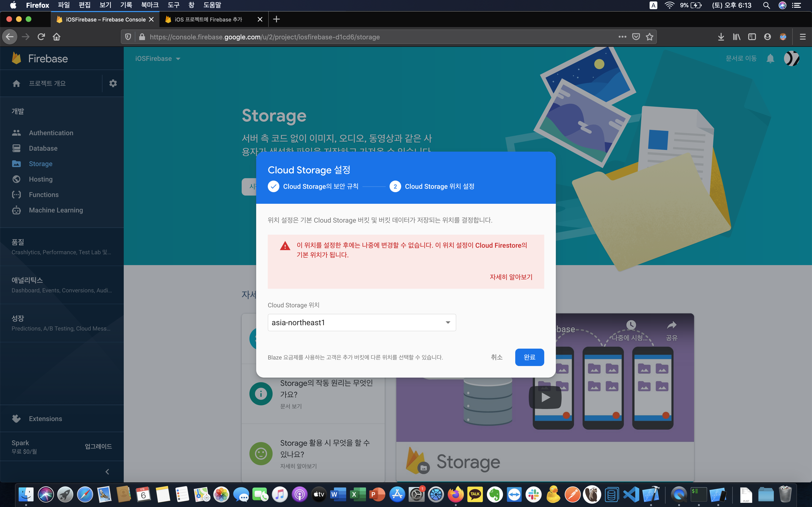
Task: Click the notifications bell icon
Action: coord(770,59)
